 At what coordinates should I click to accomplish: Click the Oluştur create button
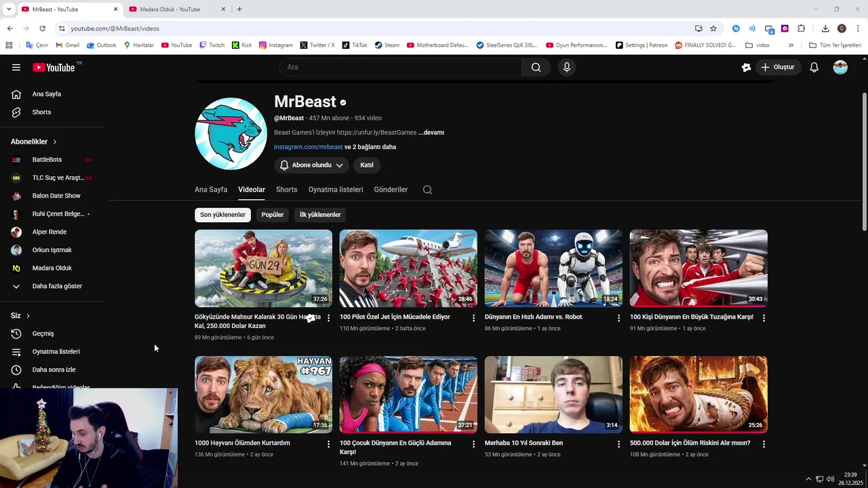click(x=778, y=67)
